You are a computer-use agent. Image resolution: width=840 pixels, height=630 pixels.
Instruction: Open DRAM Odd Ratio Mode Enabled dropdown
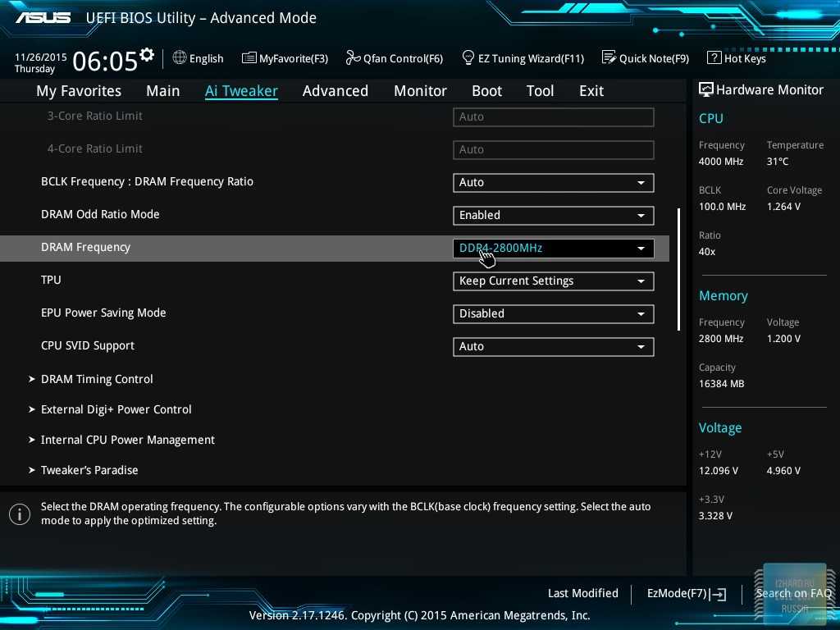click(553, 215)
